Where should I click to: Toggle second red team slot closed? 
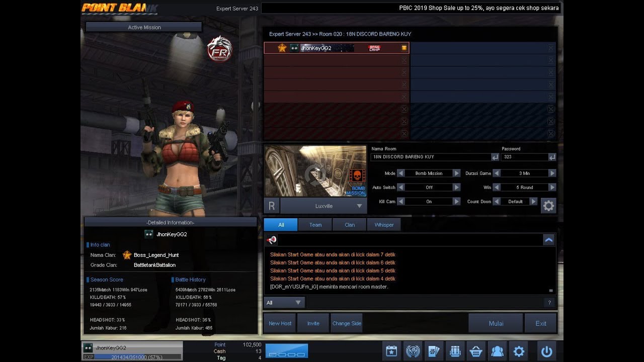click(x=404, y=60)
